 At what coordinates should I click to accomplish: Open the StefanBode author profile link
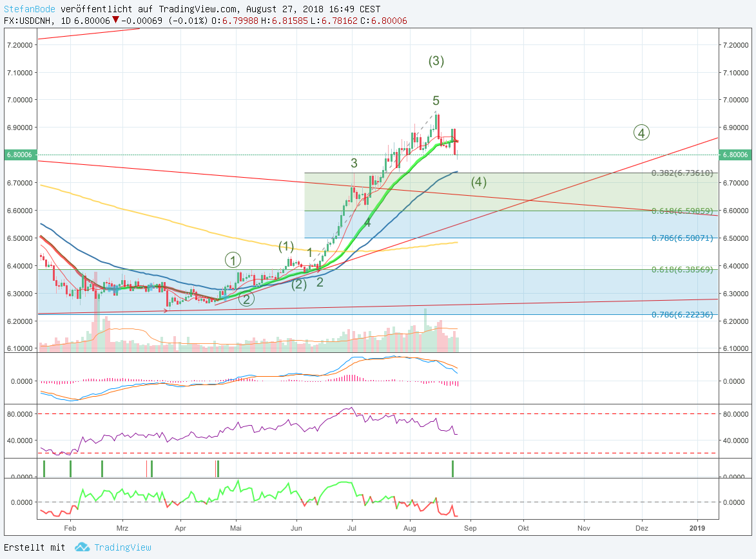tap(30, 8)
